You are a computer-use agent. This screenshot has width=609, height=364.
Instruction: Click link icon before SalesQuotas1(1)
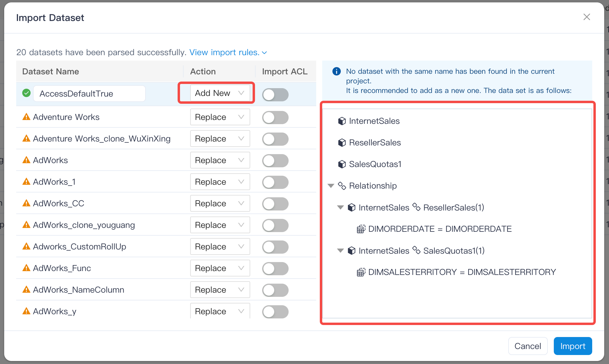[x=416, y=250]
